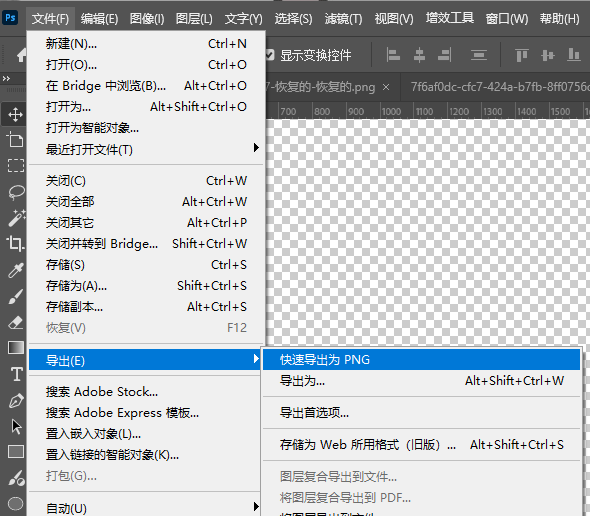Open the 选择(S) menu
The height and width of the screenshot is (516, 590).
[293, 18]
